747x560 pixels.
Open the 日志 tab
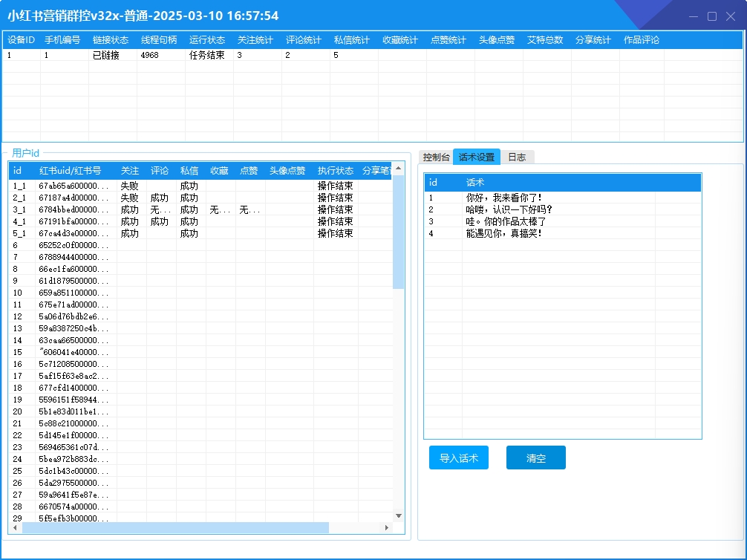[x=517, y=157]
